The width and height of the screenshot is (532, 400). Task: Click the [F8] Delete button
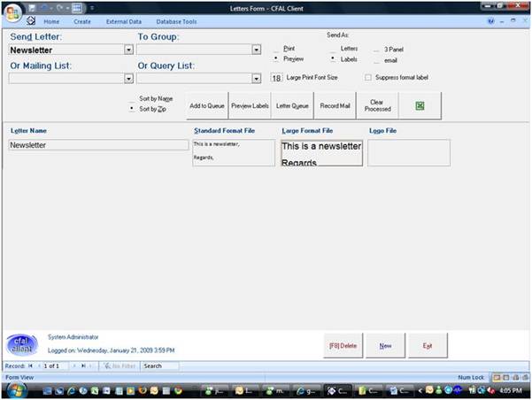[343, 345]
